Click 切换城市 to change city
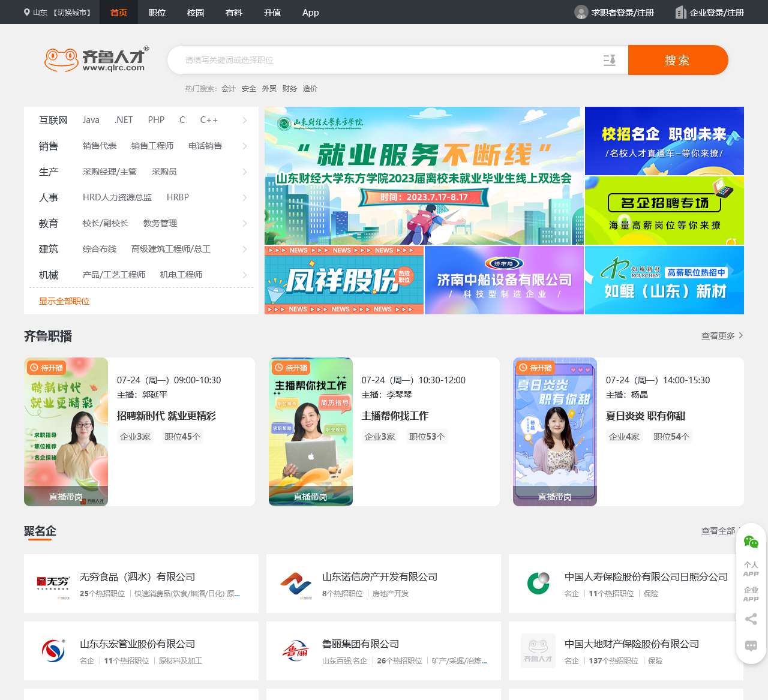Screen dimensions: 768x700 72,12
